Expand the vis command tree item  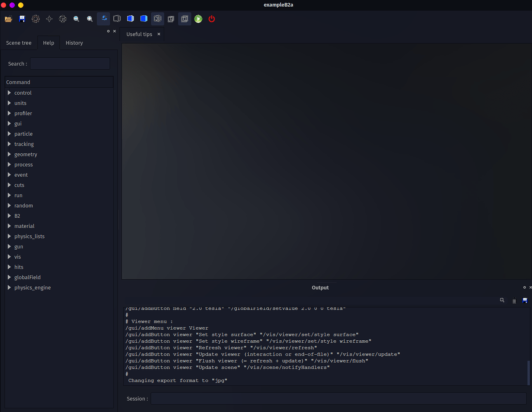[9, 257]
